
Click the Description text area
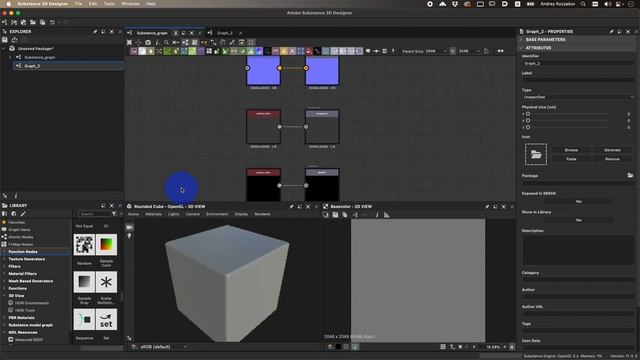[578, 250]
